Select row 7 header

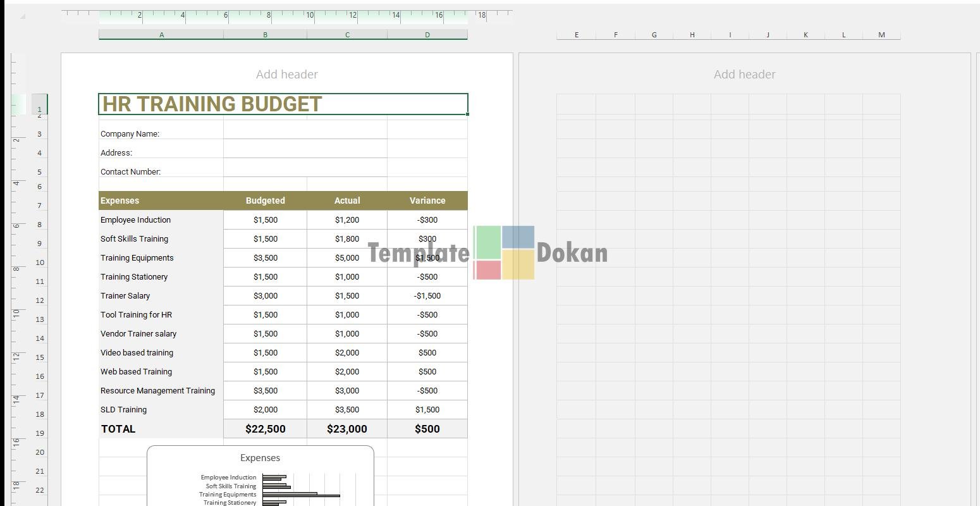pos(39,206)
